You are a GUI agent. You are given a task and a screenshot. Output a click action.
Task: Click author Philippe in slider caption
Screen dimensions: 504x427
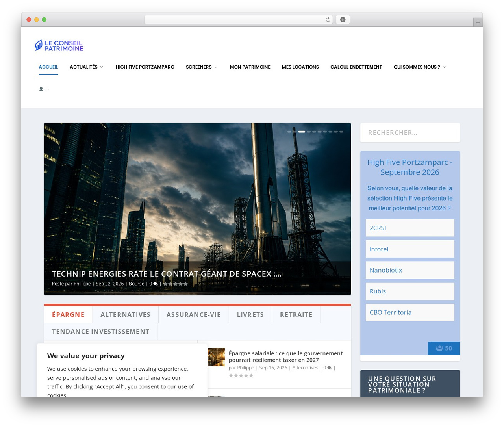click(x=82, y=284)
